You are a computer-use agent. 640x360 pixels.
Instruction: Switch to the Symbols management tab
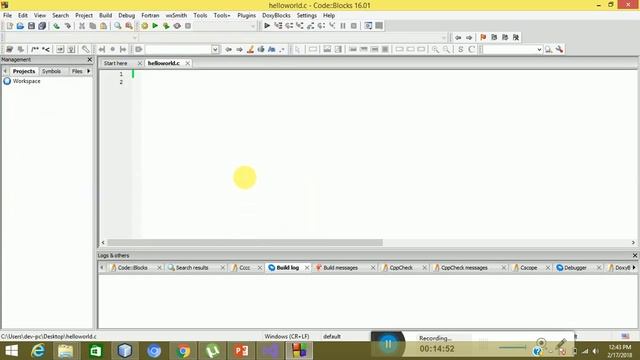click(x=51, y=71)
